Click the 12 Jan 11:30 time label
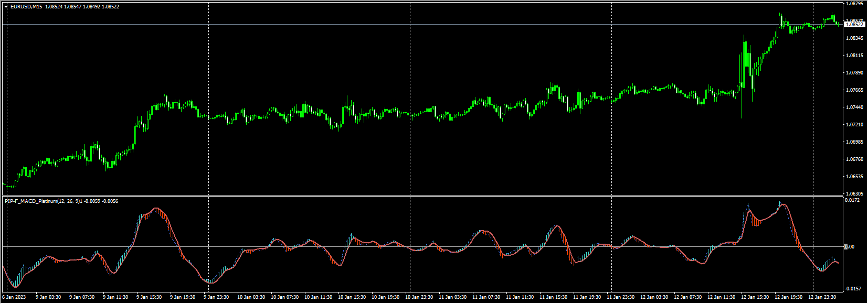 (x=721, y=297)
